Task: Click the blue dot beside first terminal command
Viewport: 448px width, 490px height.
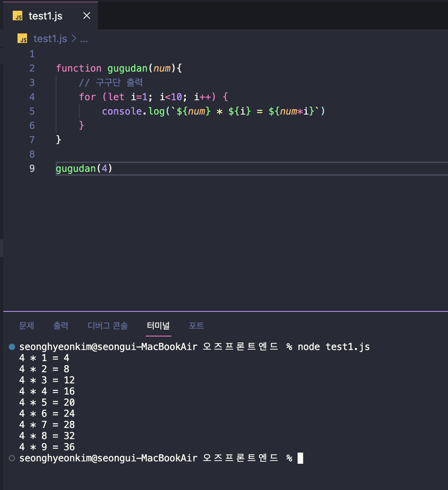Action: 12,347
